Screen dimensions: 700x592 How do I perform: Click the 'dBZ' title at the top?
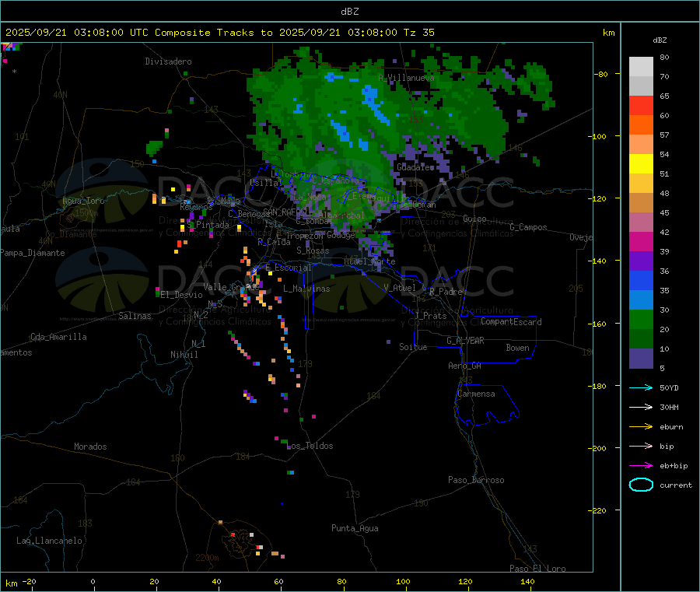click(349, 12)
